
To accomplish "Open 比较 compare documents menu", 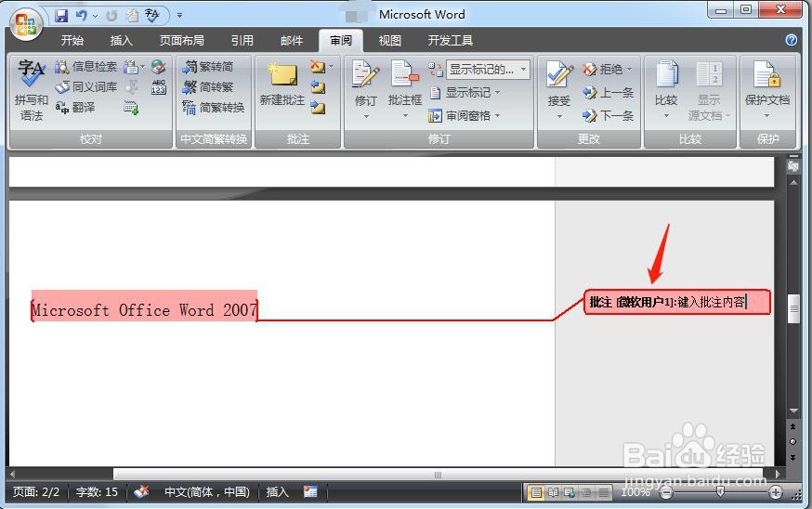I will pyautogui.click(x=666, y=89).
